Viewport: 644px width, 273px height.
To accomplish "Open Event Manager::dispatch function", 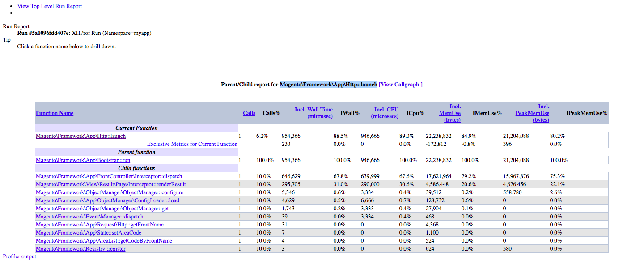I will [89, 217].
